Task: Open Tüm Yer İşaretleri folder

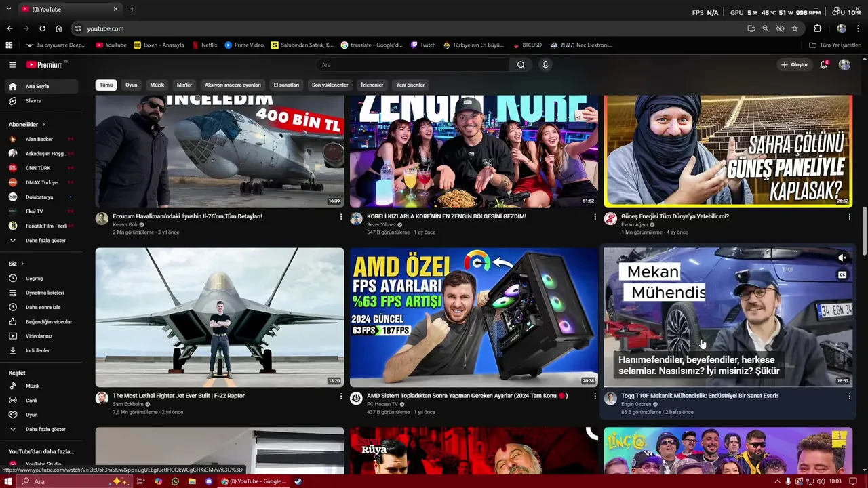Action: pyautogui.click(x=835, y=45)
